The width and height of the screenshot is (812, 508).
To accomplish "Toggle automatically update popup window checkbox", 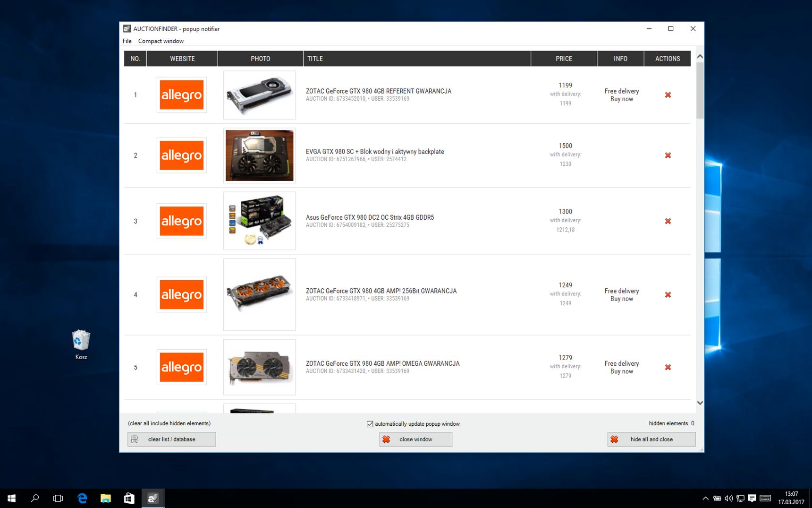I will click(x=370, y=424).
